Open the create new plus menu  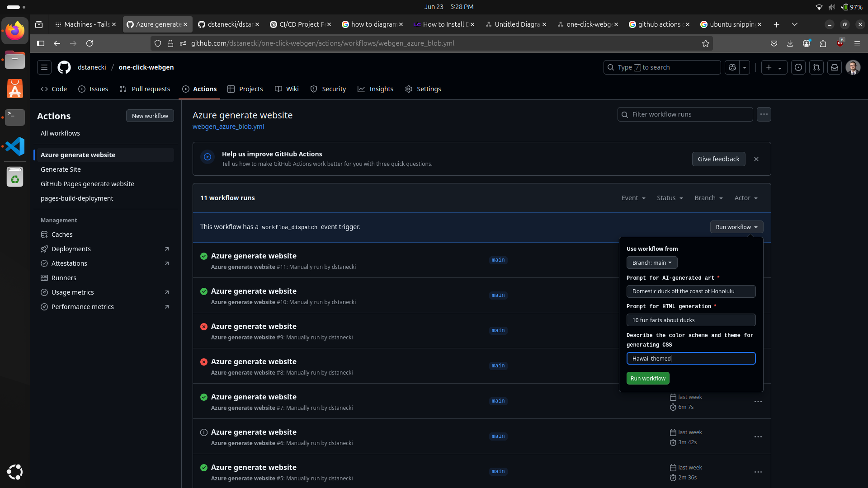point(774,67)
